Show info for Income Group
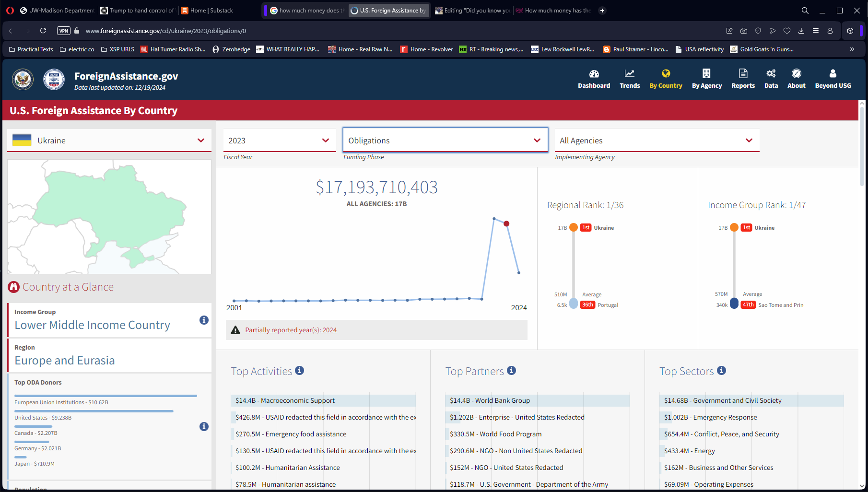868x492 pixels. click(x=204, y=320)
